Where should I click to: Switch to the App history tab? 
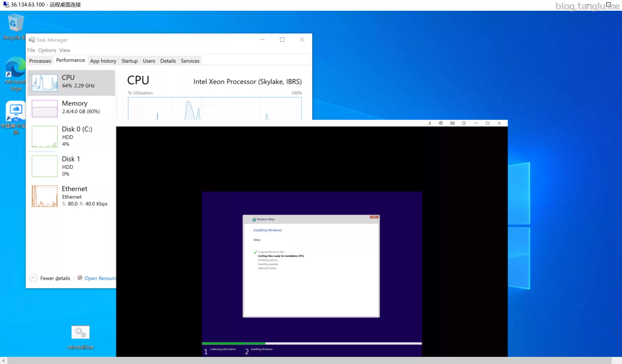click(x=103, y=61)
